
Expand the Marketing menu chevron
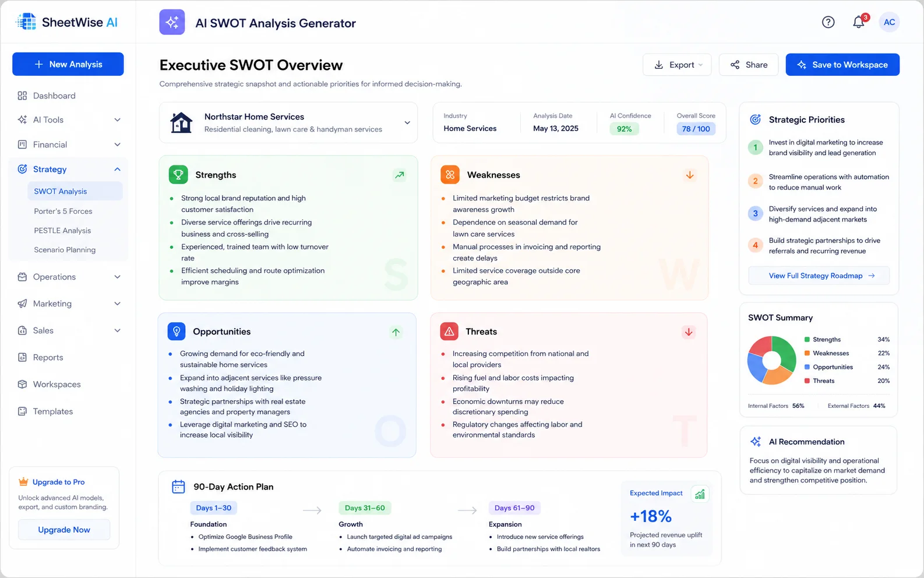coord(117,304)
